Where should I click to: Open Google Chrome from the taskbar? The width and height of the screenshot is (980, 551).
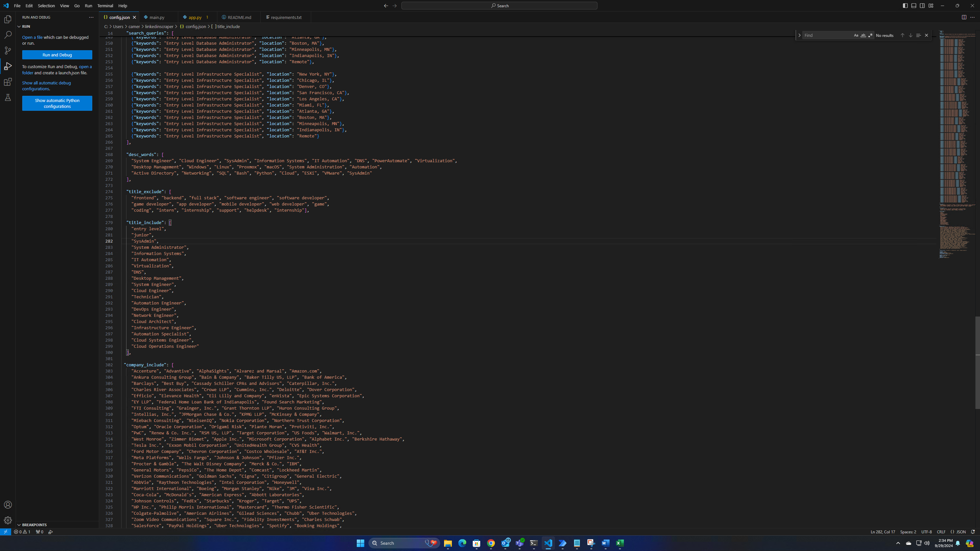pyautogui.click(x=491, y=543)
